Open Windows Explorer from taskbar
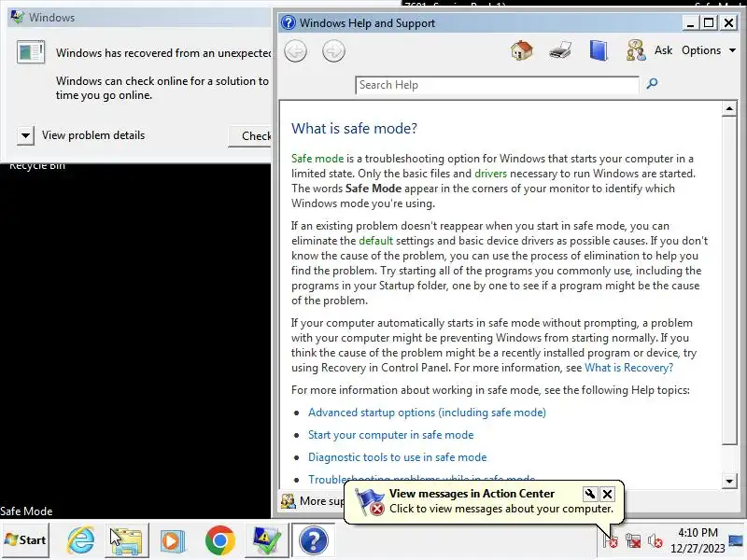Screen dimensions: 747x560 pos(126,540)
